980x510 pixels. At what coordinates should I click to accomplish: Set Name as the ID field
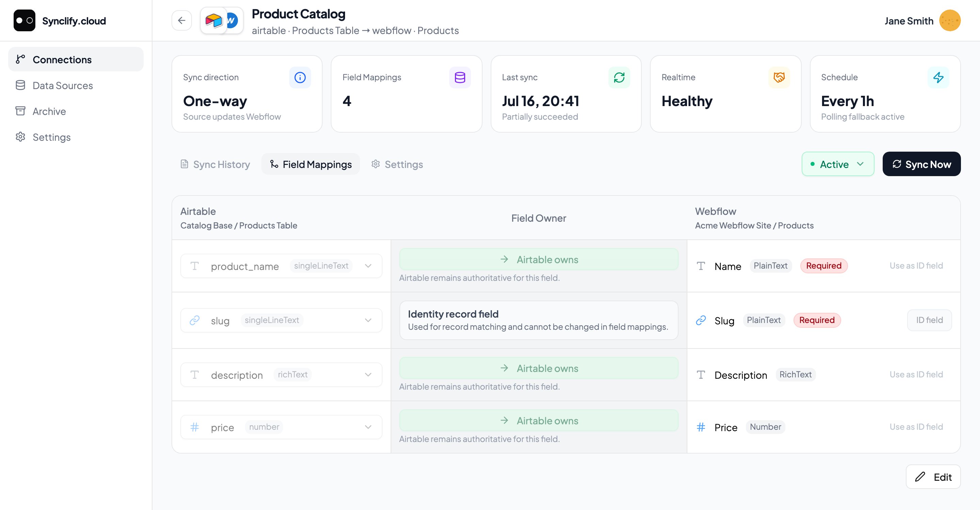pyautogui.click(x=916, y=266)
